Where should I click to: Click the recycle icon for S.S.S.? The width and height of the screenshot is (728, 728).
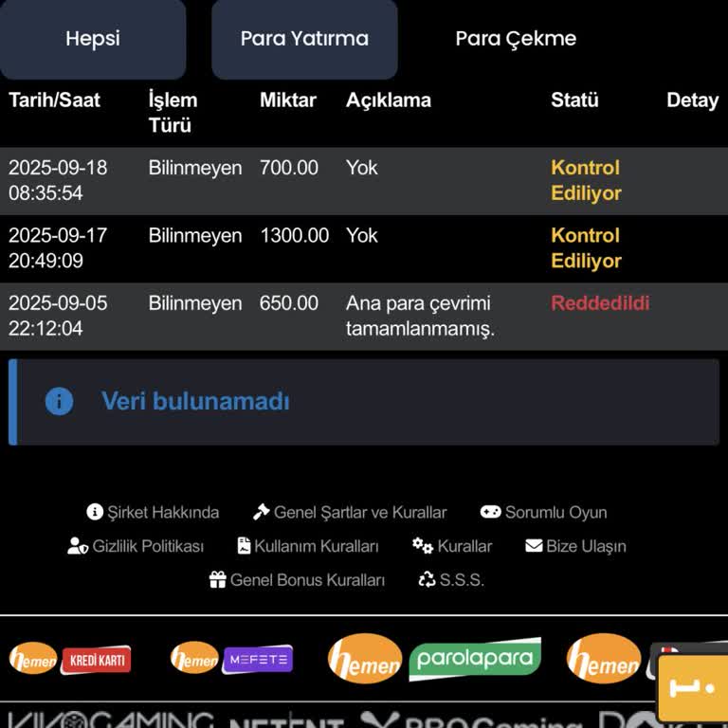click(x=427, y=580)
